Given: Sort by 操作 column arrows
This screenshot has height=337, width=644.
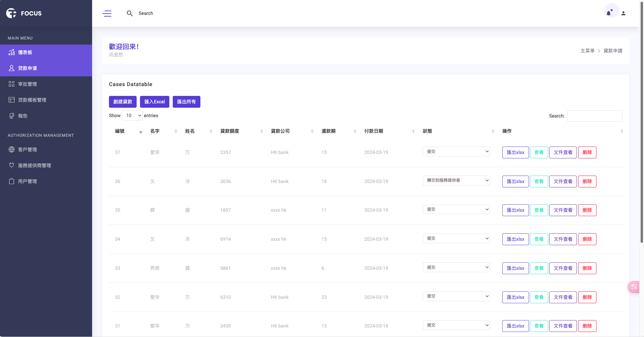Looking at the screenshot, I should (622, 131).
